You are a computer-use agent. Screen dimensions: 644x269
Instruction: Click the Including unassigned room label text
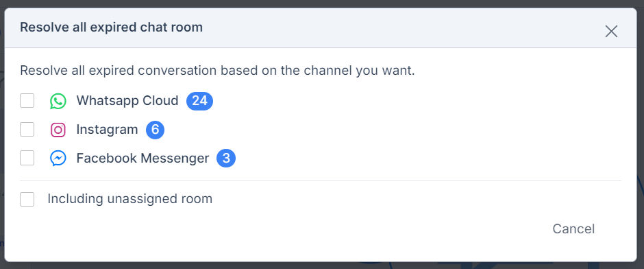[129, 199]
